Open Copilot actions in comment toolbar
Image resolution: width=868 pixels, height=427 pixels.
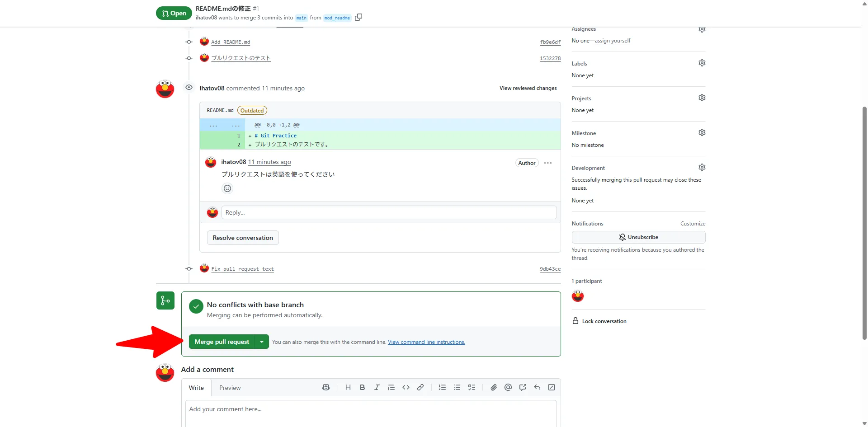click(326, 387)
